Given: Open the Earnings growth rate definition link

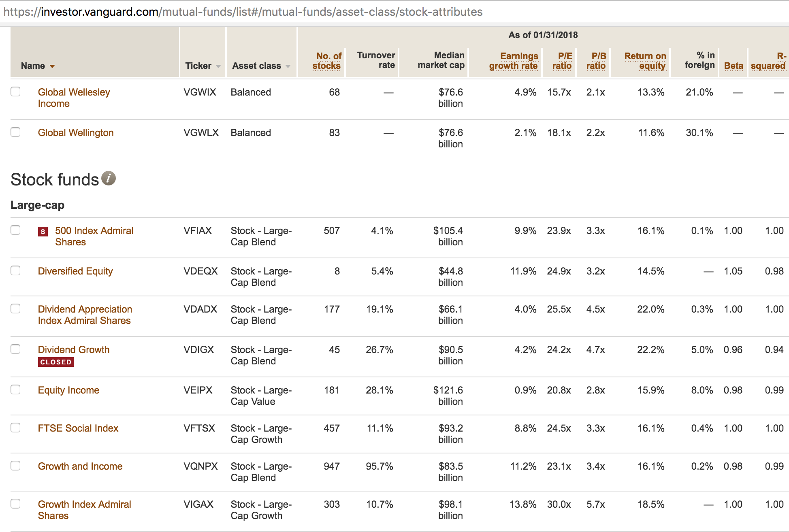Looking at the screenshot, I should pyautogui.click(x=514, y=61).
